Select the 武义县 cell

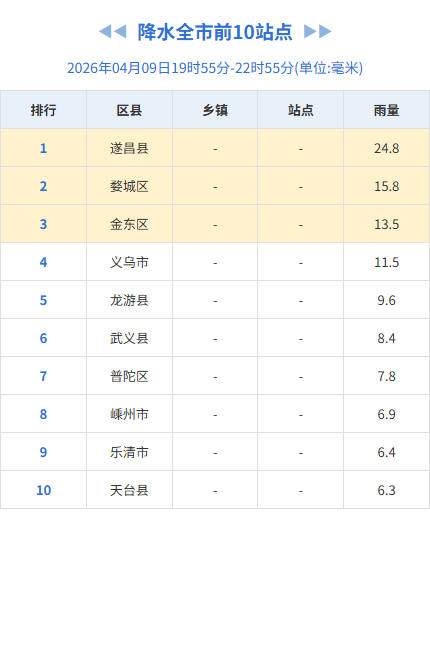[129, 338]
